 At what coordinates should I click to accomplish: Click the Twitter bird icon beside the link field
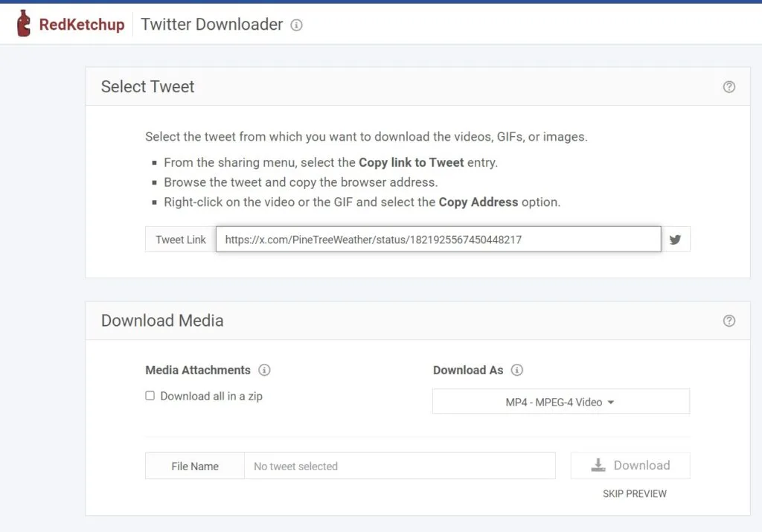[x=676, y=239]
